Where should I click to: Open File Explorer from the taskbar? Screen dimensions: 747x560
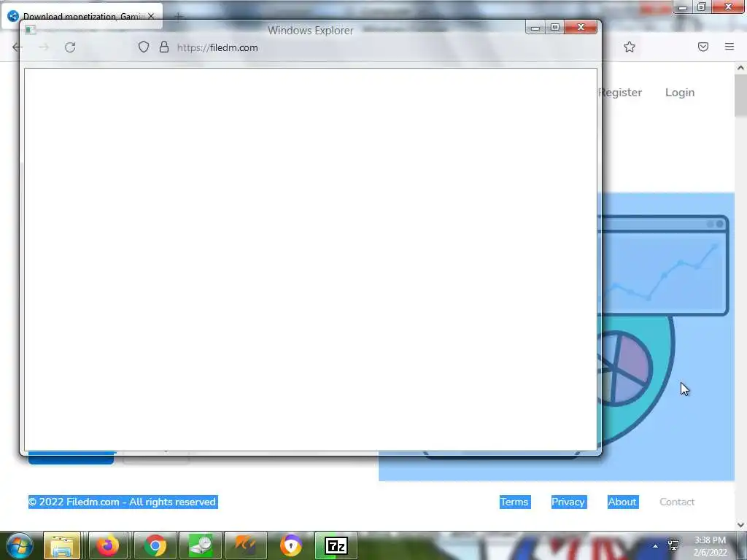click(61, 545)
